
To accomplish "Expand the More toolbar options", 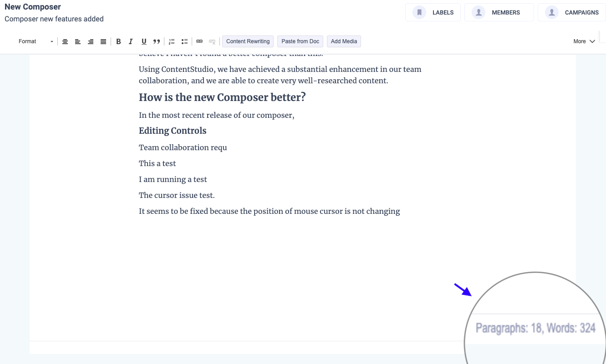I will click(x=584, y=41).
